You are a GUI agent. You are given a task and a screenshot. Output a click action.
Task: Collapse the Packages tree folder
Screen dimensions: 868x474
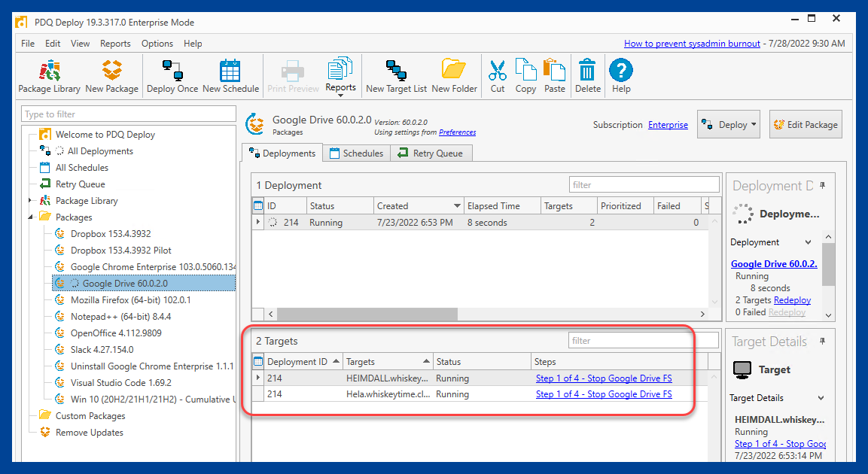(30, 217)
